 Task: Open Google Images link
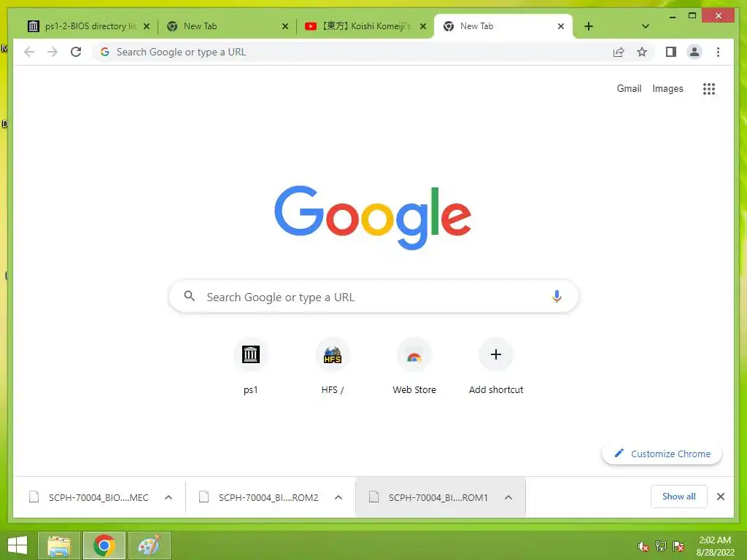[667, 88]
